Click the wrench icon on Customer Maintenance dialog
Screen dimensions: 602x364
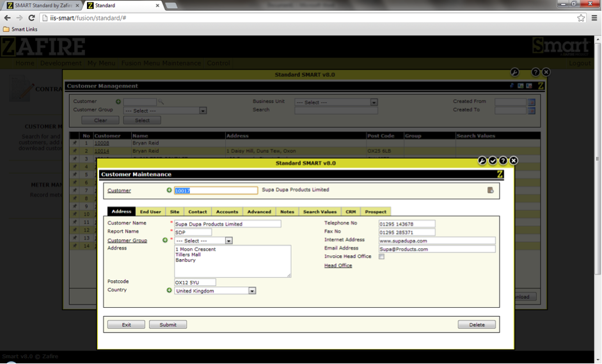click(x=482, y=161)
